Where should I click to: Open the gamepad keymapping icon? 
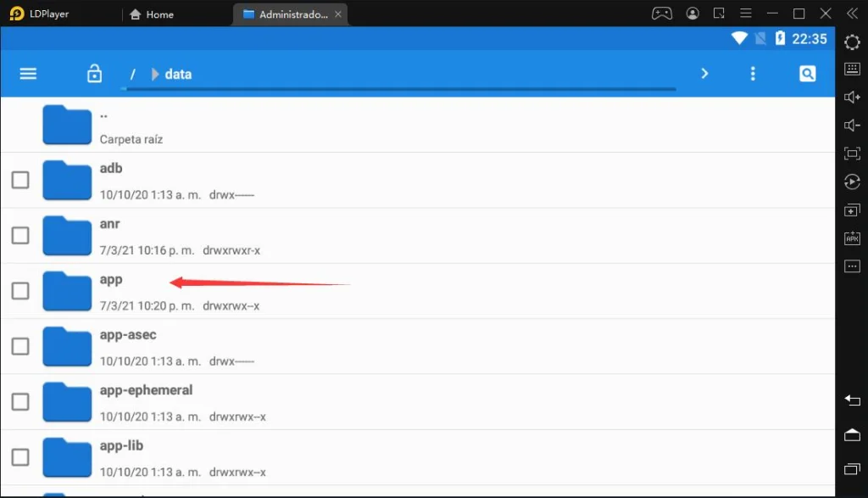coord(661,14)
